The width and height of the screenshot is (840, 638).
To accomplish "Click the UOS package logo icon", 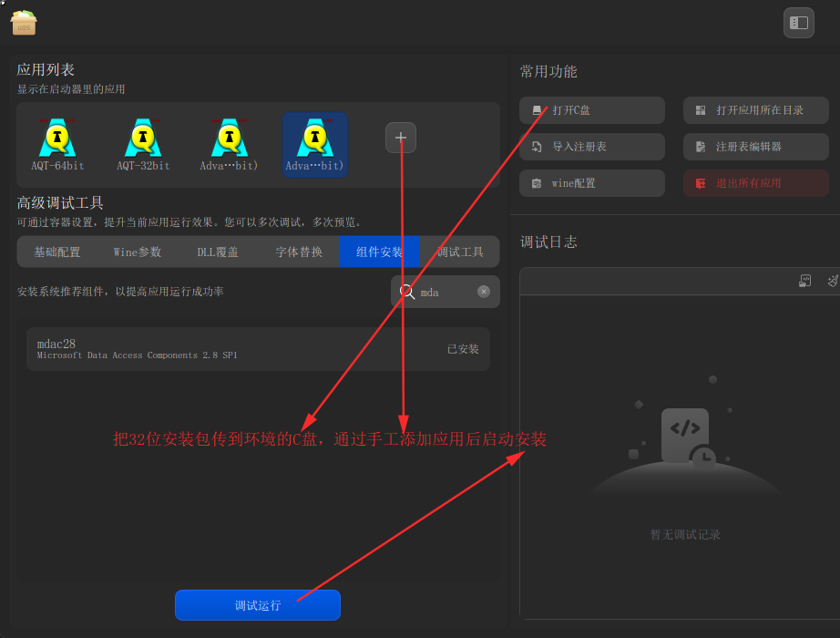I will (24, 23).
